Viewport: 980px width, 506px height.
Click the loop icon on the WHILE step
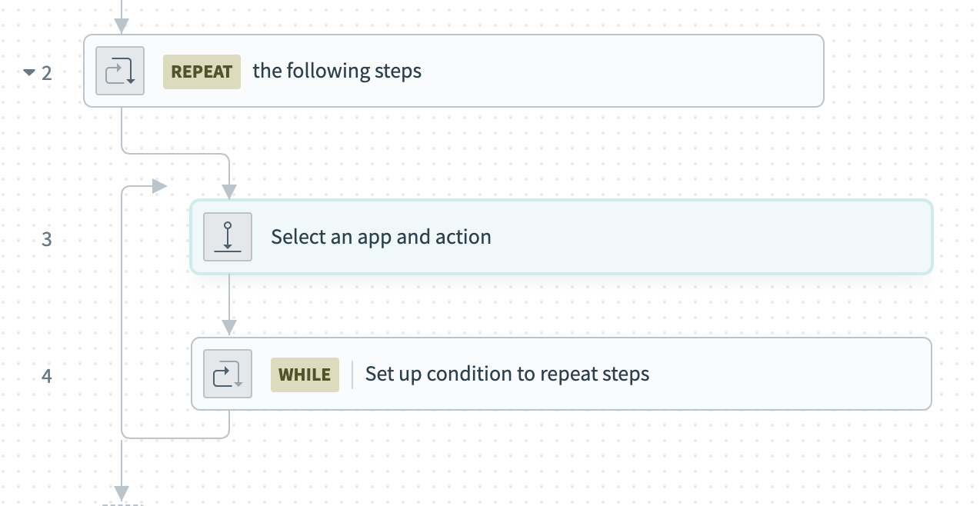228,374
